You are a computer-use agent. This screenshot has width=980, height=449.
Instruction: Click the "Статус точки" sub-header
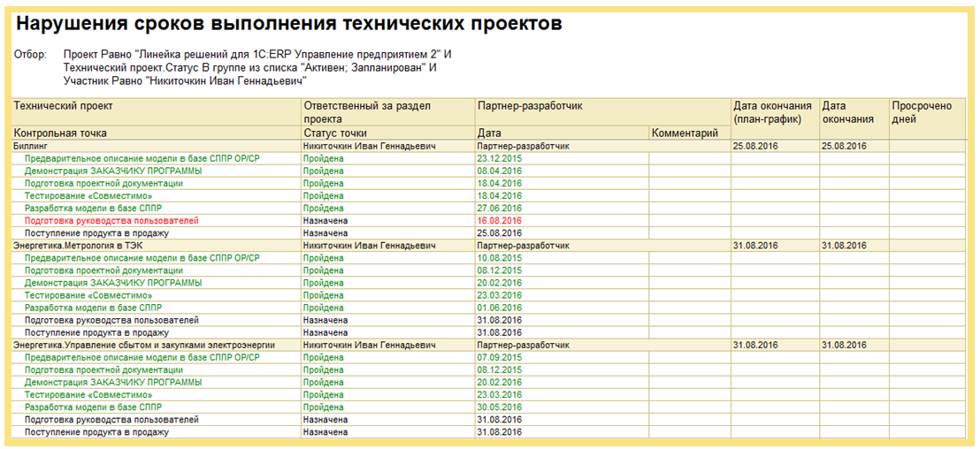coord(335,133)
